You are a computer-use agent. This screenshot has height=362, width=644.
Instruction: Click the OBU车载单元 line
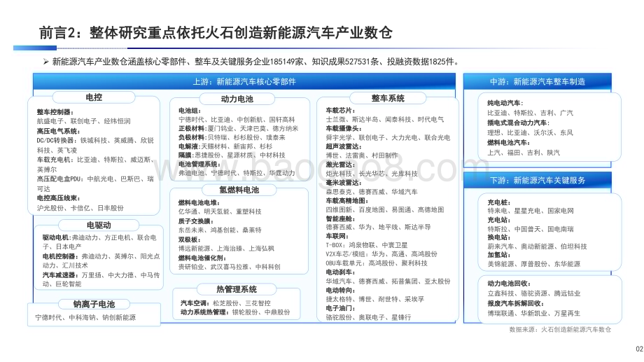[x=377, y=263]
